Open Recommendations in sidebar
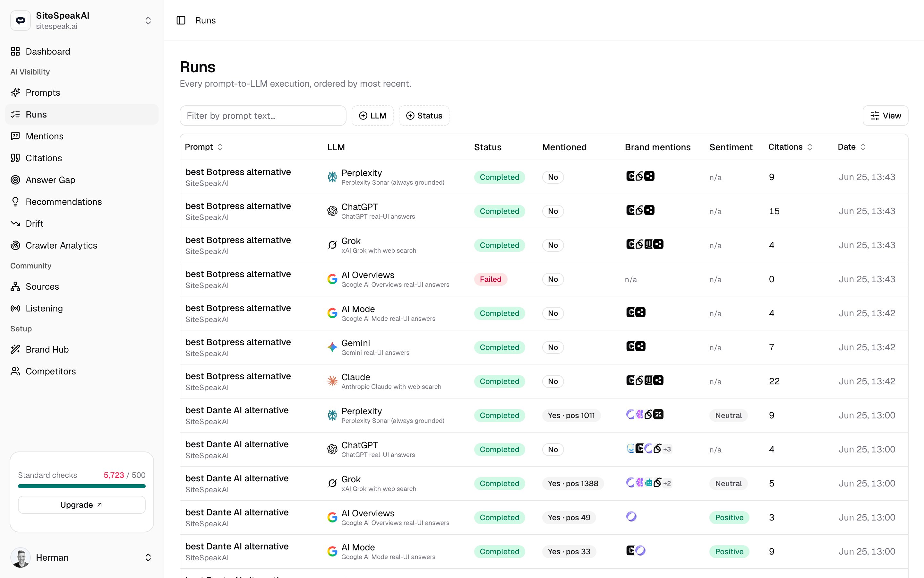 82,201
